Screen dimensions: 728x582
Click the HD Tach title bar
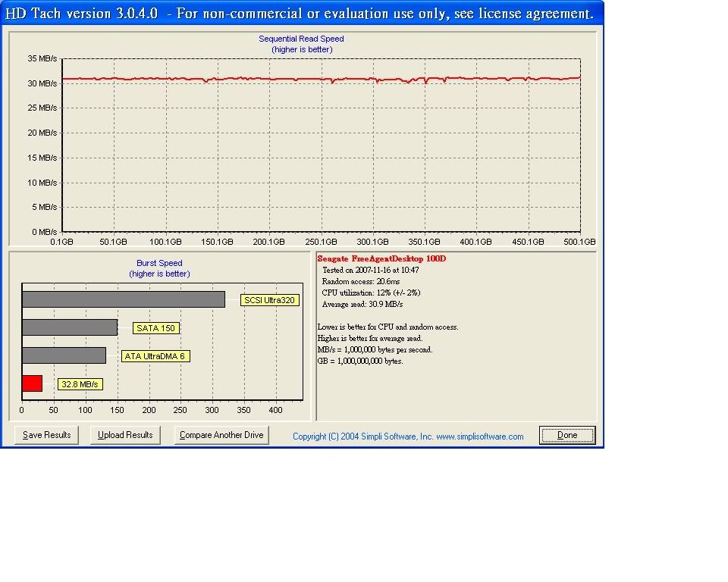pyautogui.click(x=302, y=13)
